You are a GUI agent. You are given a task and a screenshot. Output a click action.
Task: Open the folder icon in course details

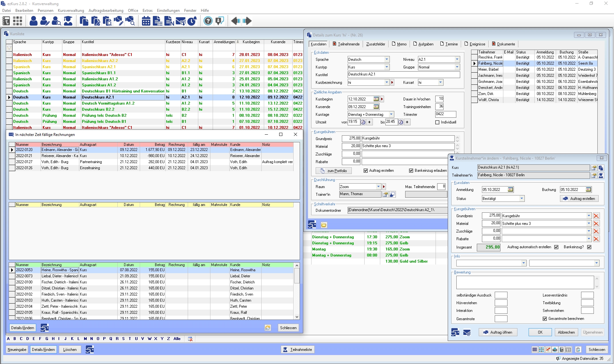tap(324, 225)
